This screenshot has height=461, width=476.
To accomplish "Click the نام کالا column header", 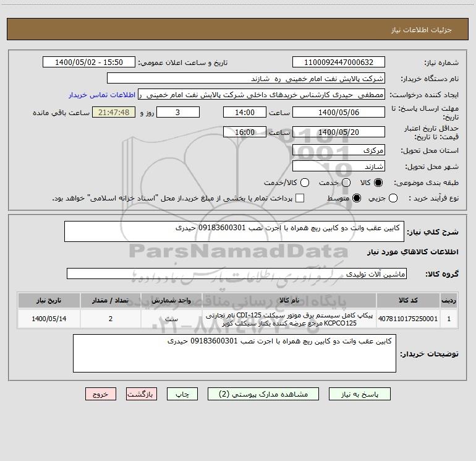I will 289,301.
